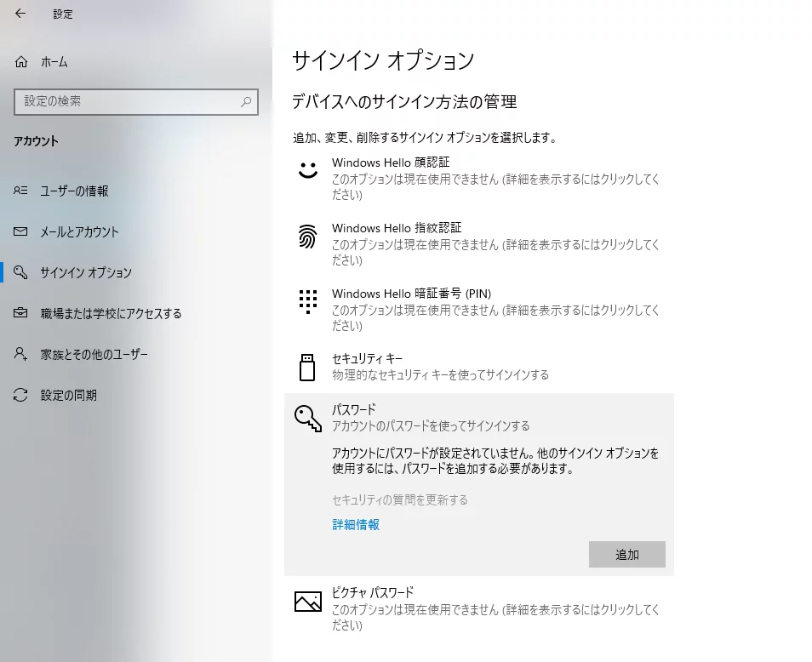Click the Windows Hello face icon

307,169
